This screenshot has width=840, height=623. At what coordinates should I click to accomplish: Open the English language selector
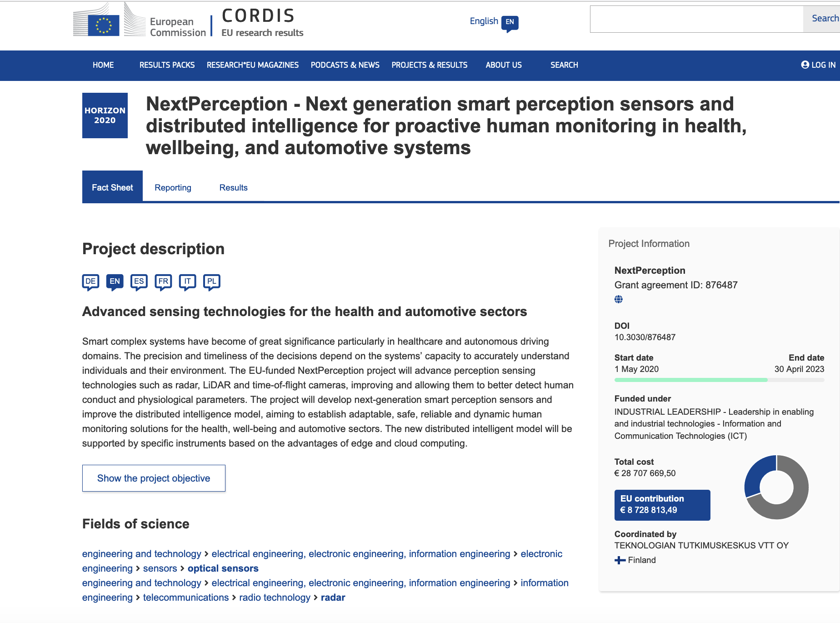pos(494,21)
